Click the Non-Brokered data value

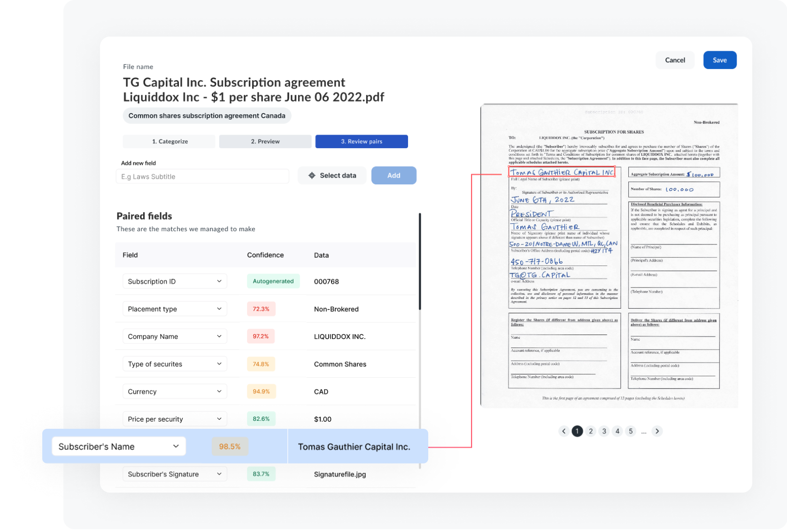(x=336, y=309)
